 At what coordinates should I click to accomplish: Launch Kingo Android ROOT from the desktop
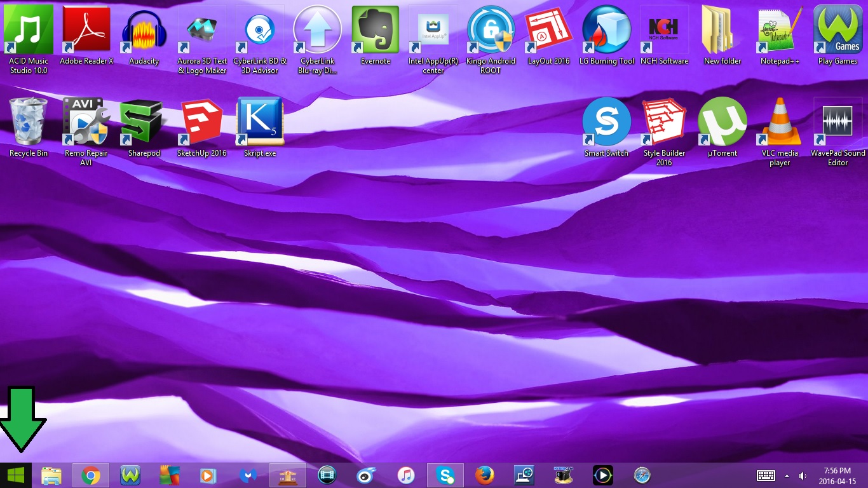click(491, 39)
